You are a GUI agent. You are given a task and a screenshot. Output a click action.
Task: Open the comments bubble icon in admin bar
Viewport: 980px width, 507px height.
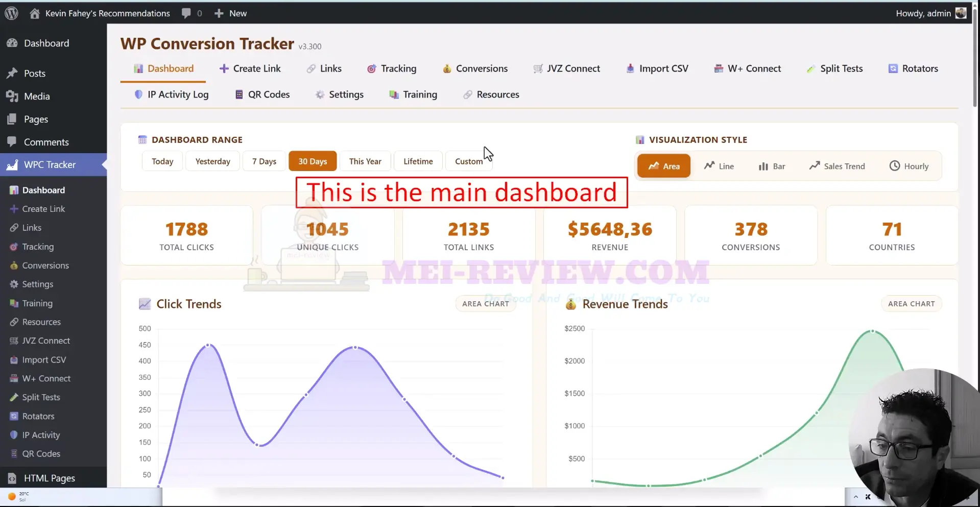click(x=186, y=13)
